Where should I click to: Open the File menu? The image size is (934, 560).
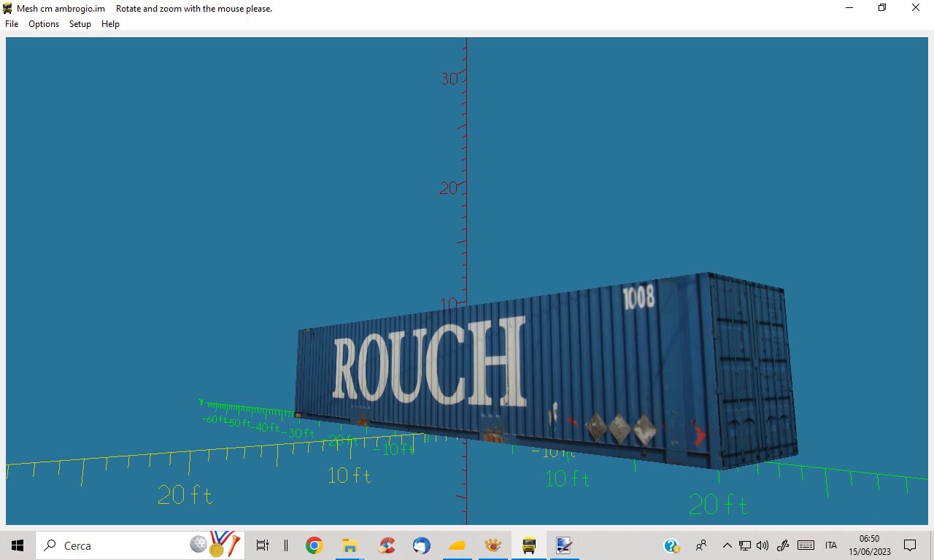12,24
